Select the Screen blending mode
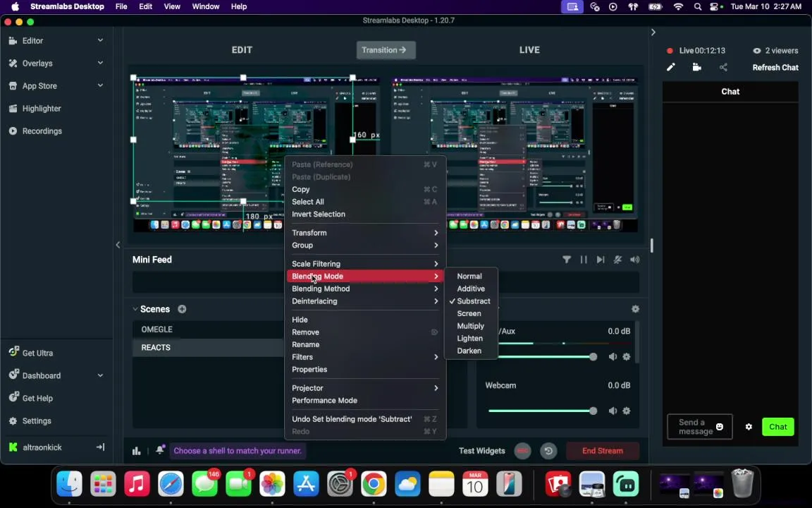The image size is (812, 508). point(471,313)
